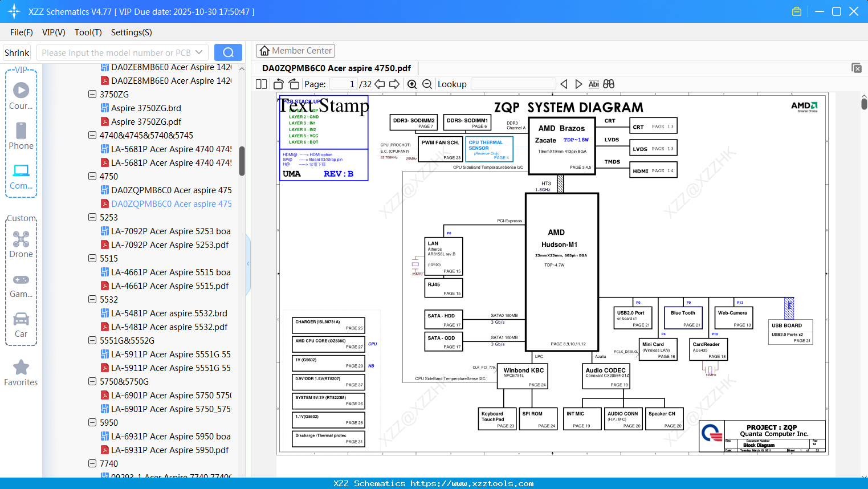Click the page number input field

tap(344, 84)
